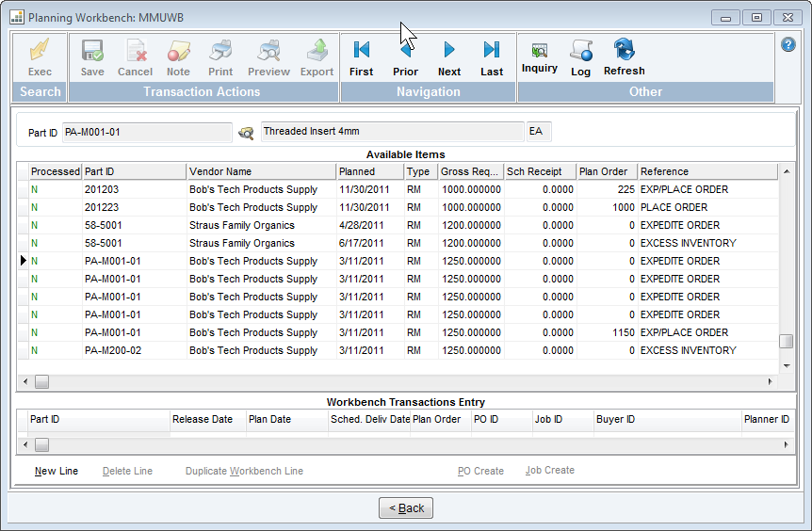Run the Exec search icon
Image resolution: width=812 pixels, height=531 pixels.
40,56
